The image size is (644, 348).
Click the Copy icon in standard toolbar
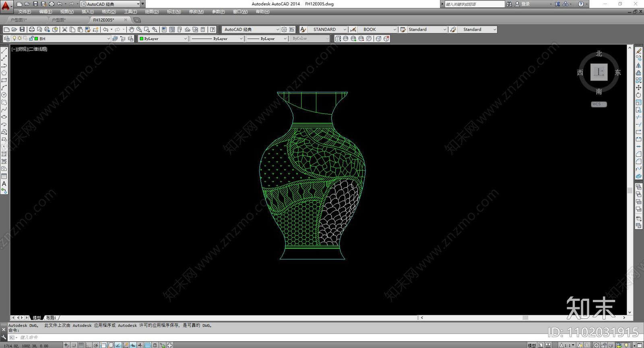pyautogui.click(x=72, y=29)
